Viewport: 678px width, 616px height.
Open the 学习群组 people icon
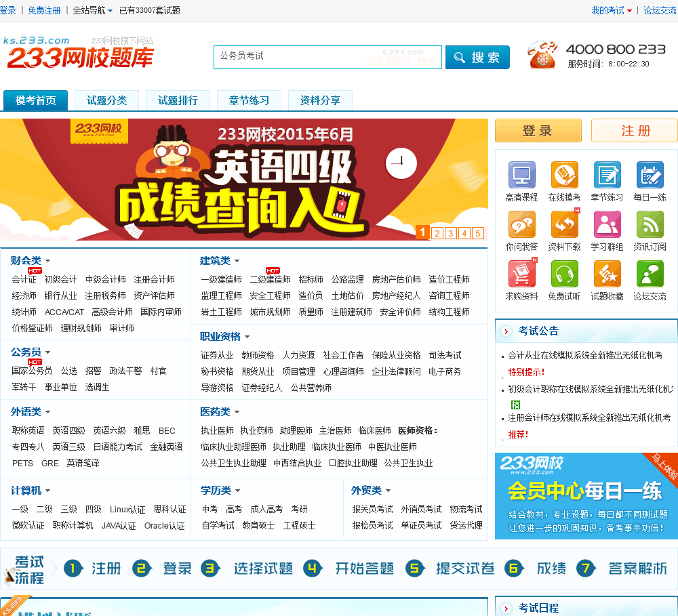click(x=607, y=224)
